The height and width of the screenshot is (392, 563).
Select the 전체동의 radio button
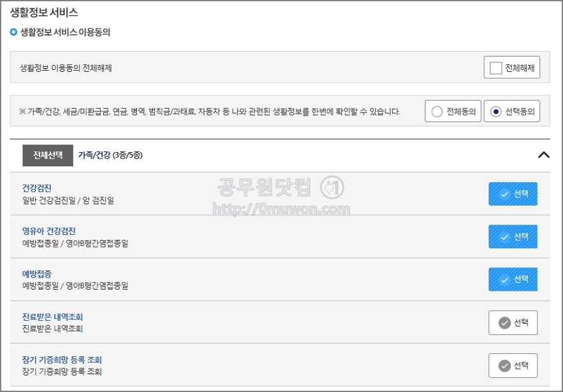pyautogui.click(x=437, y=111)
